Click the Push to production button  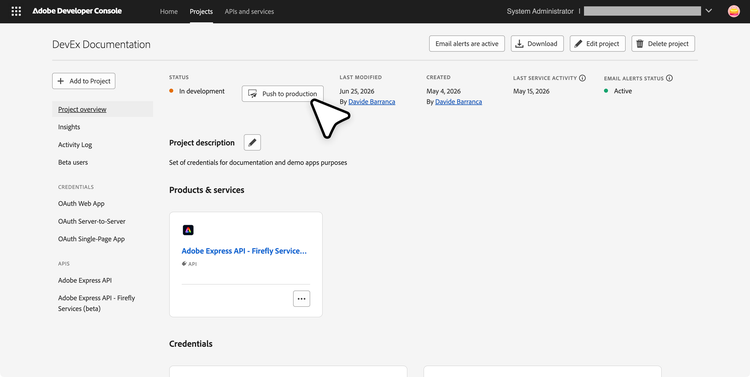pyautogui.click(x=283, y=94)
